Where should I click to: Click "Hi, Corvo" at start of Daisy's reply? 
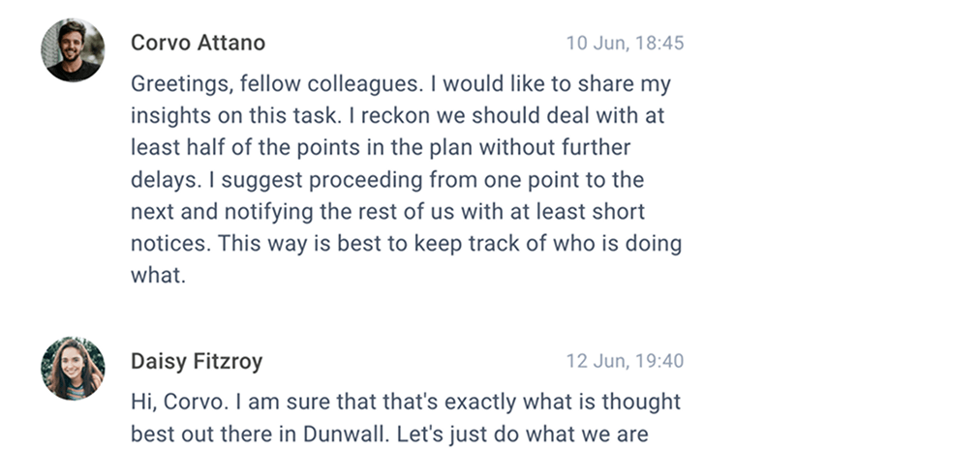pyautogui.click(x=165, y=401)
